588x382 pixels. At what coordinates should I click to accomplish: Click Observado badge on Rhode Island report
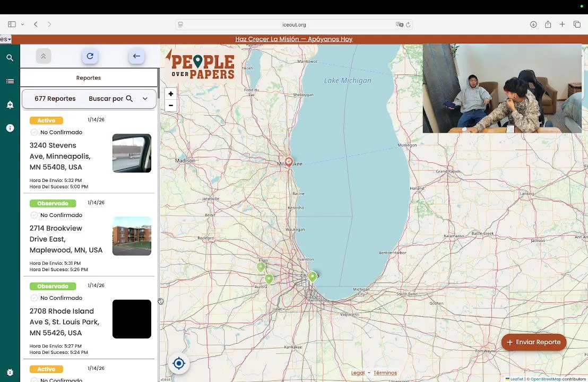click(53, 286)
